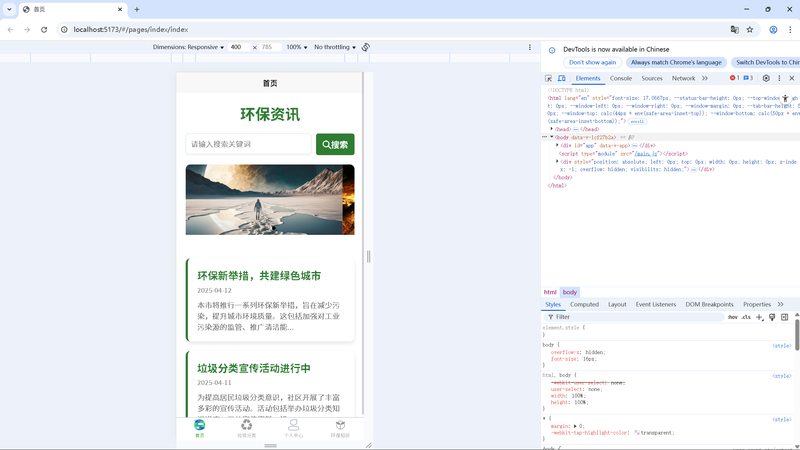Open Dimensions Responsive dropdown
Image resolution: width=800 pixels, height=450 pixels.
pos(188,47)
